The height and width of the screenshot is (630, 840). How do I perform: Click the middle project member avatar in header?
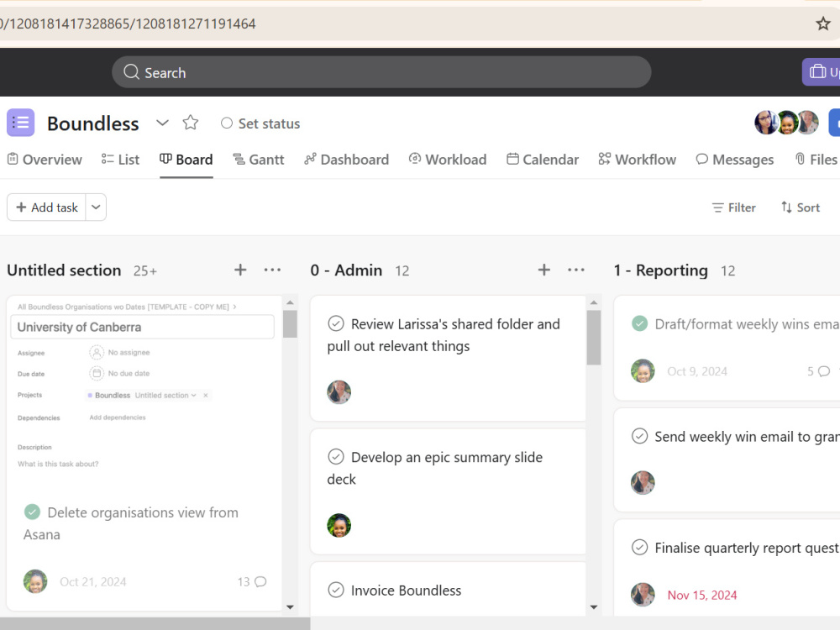tap(788, 123)
